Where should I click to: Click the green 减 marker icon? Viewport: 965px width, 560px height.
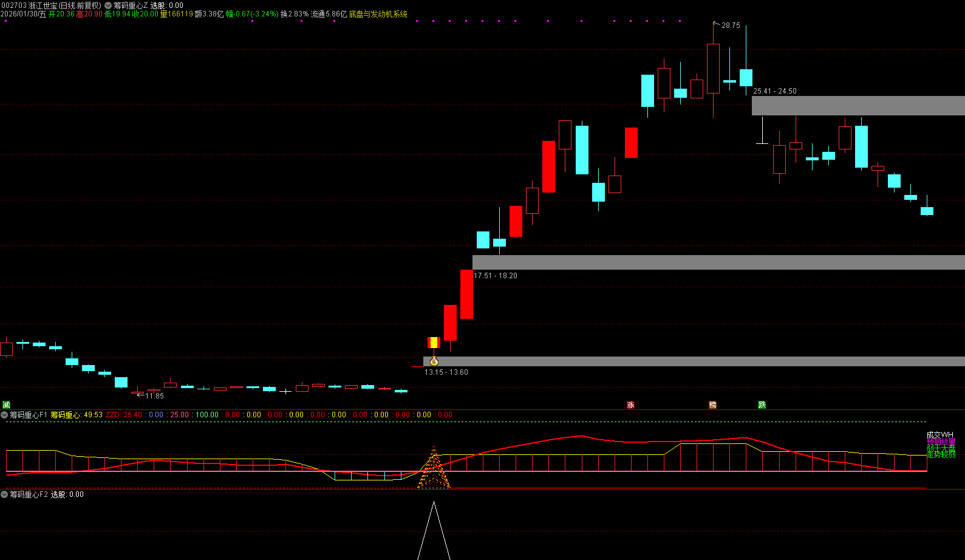6,405
